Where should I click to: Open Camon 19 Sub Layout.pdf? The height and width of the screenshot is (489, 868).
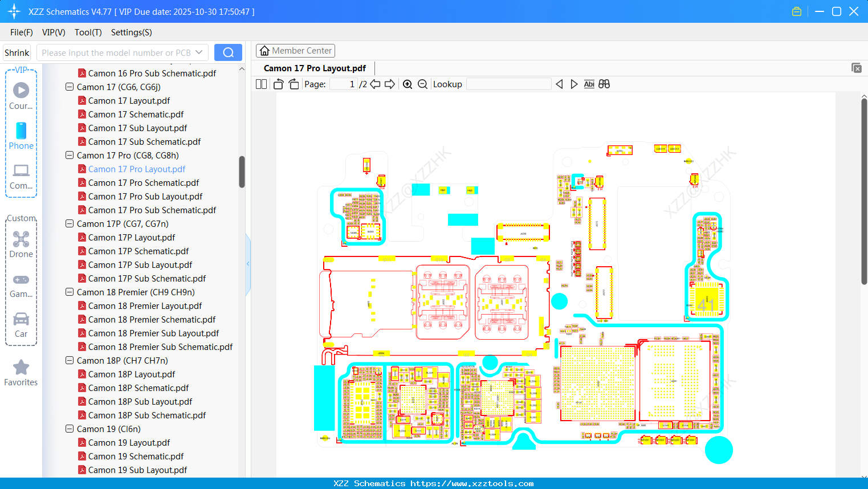(x=137, y=470)
